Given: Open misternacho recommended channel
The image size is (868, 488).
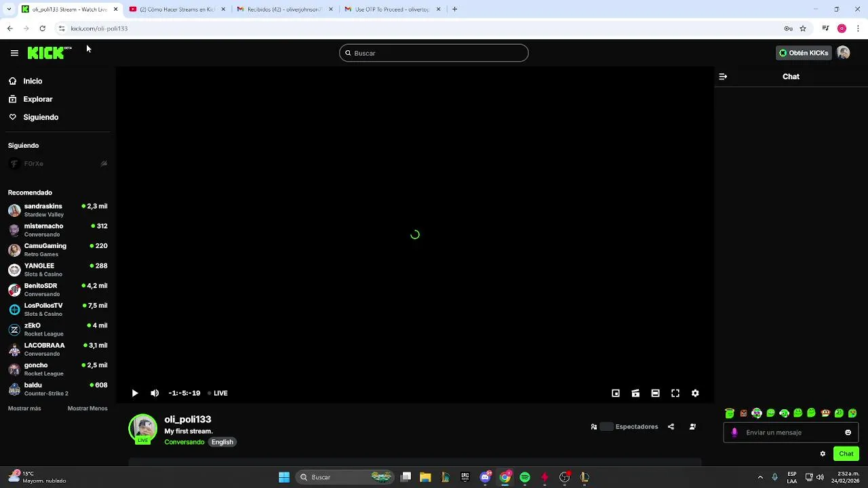Looking at the screenshot, I should click(58, 230).
